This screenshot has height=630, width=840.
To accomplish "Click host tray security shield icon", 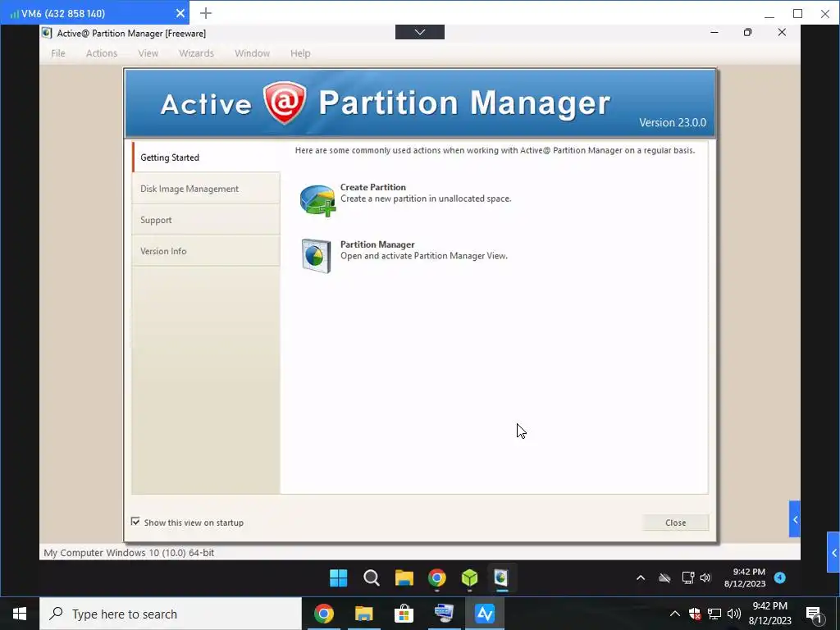I will (695, 614).
